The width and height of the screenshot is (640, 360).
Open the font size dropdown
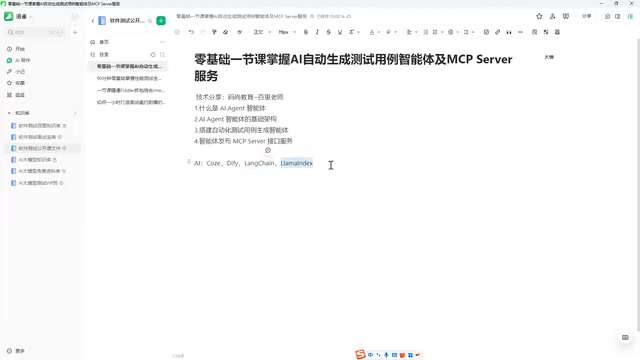coord(287,32)
